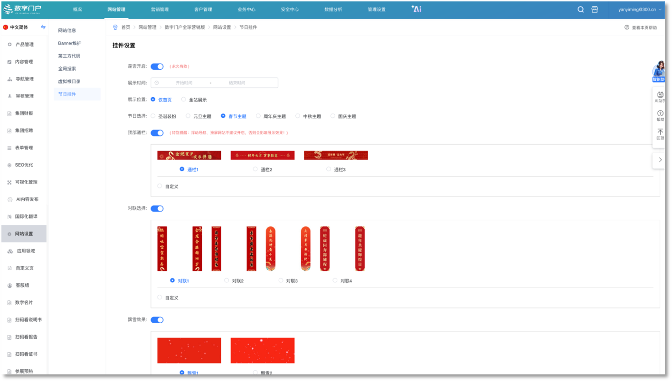Image resolution: width=672 pixels, height=382 pixels.
Task: Open 管理设置 in the top navigation
Action: 376,9
